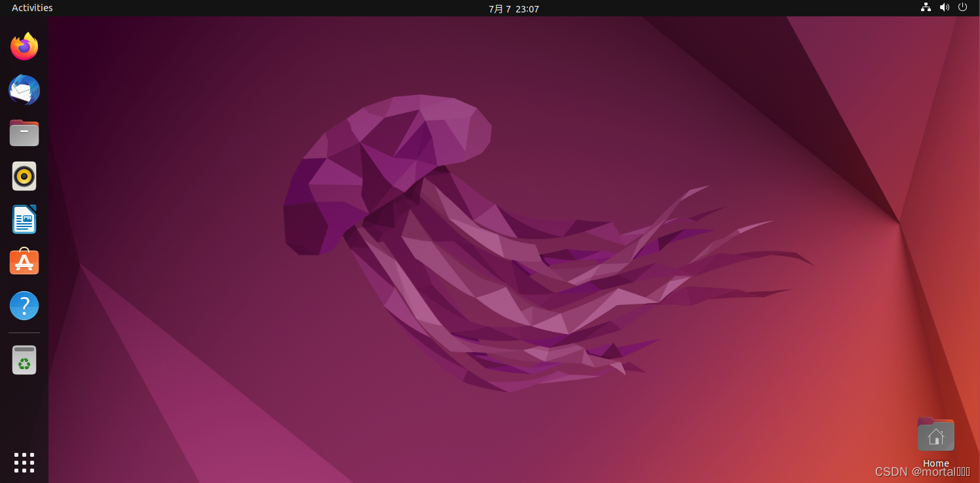Open the Files manager in dock

coord(24,133)
